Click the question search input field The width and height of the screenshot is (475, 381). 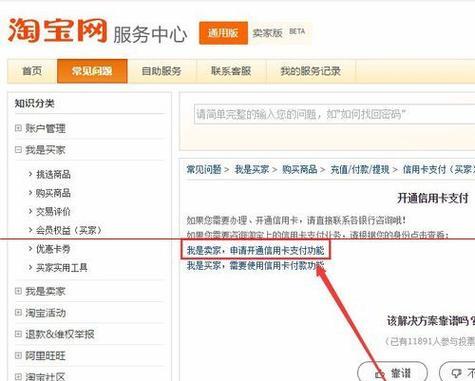(x=335, y=114)
